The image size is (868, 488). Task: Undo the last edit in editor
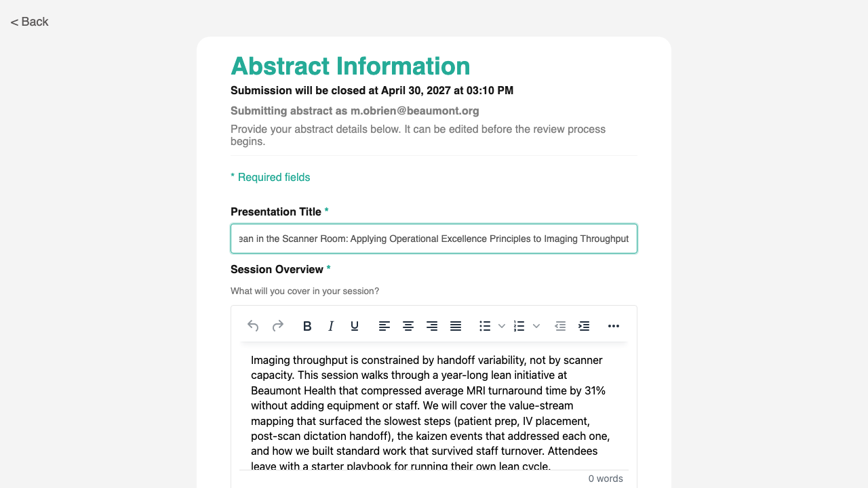[x=253, y=326]
